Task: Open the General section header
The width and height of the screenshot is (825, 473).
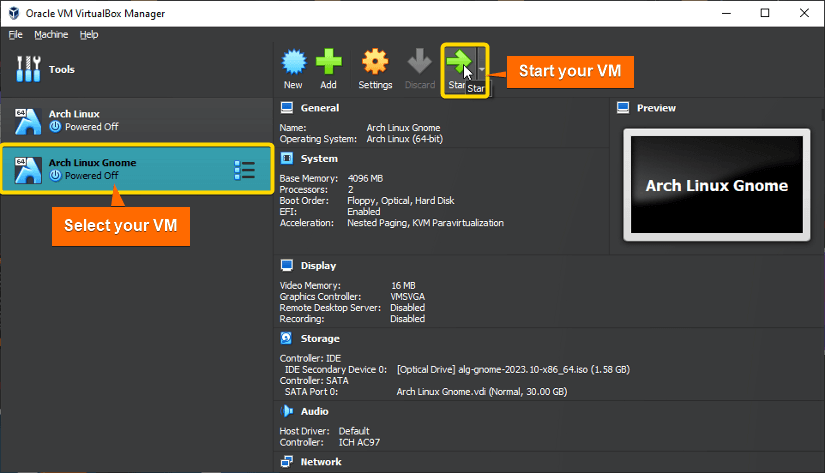Action: 320,108
